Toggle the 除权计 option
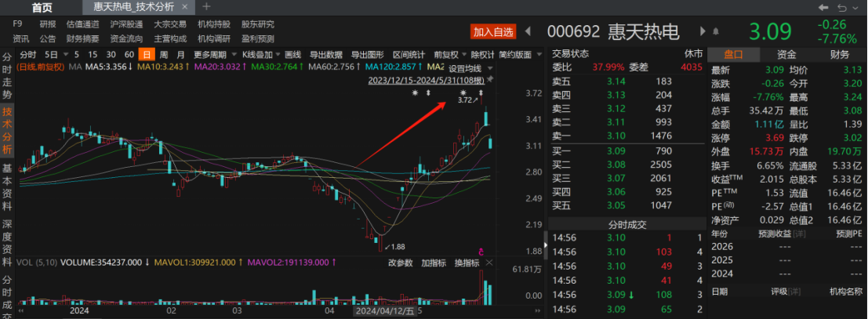Screen dimensions: 868x319 (x=482, y=55)
